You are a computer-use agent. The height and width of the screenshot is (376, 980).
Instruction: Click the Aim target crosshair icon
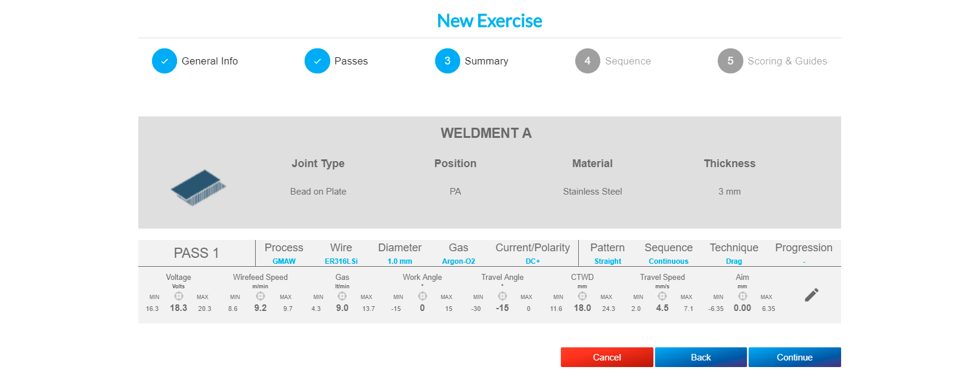(743, 296)
